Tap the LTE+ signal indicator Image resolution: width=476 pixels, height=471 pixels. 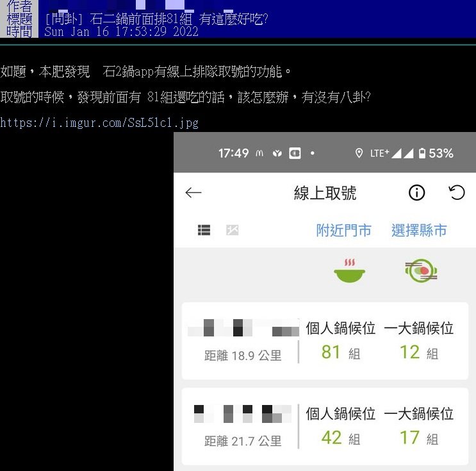[391, 153]
